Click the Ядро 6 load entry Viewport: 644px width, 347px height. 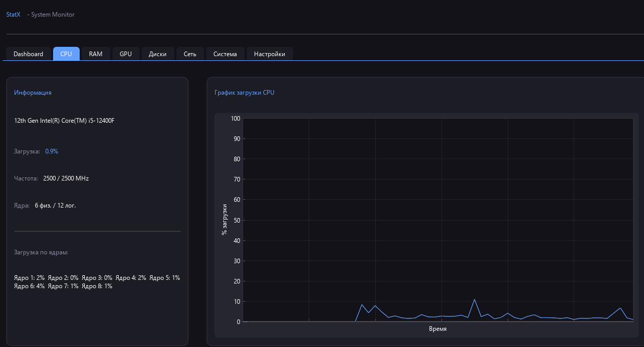[x=30, y=286]
